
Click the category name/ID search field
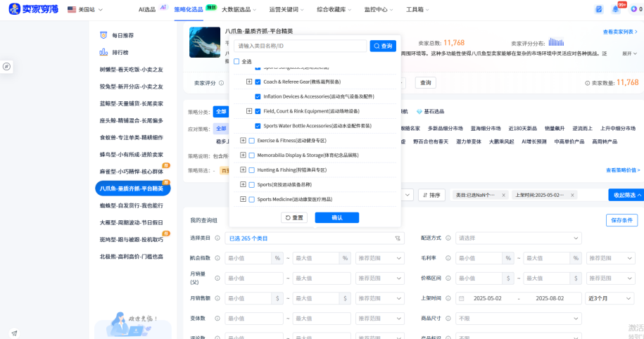click(300, 46)
